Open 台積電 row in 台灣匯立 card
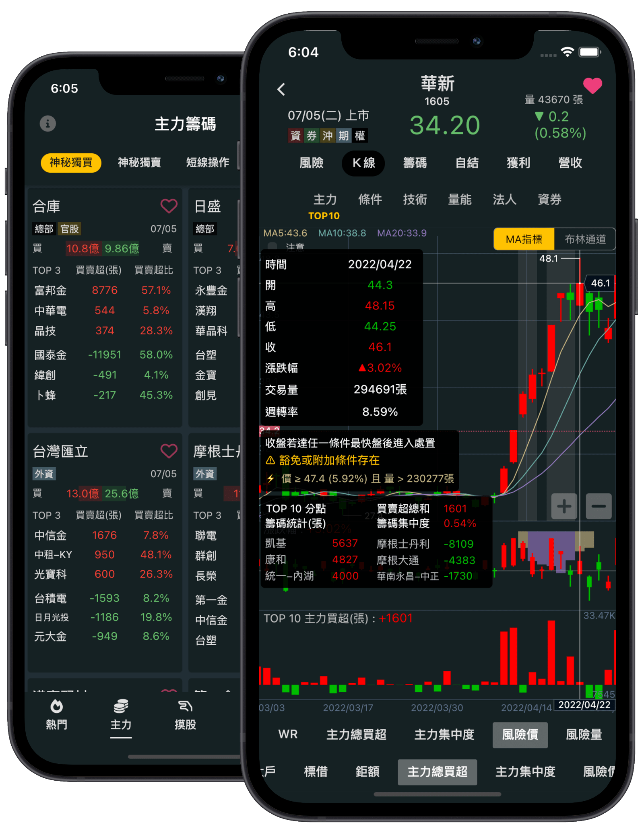The width and height of the screenshot is (644, 833). coord(104,598)
